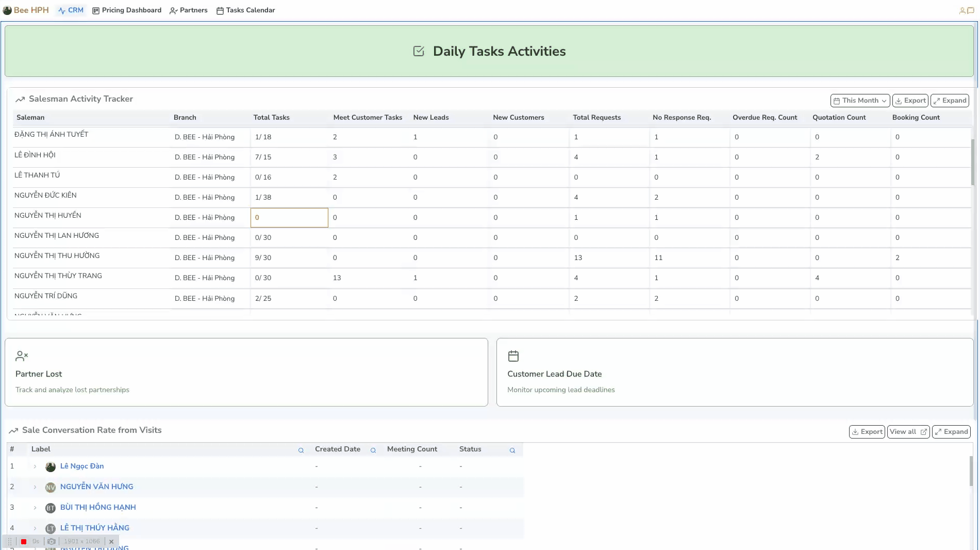
Task: Click the user profile icon top right
Action: (962, 10)
